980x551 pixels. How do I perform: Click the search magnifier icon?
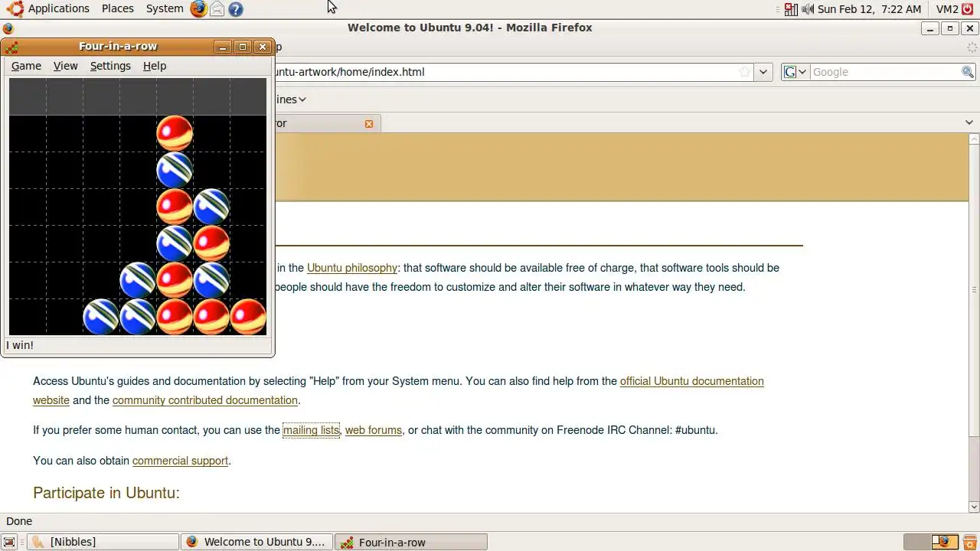coord(968,72)
